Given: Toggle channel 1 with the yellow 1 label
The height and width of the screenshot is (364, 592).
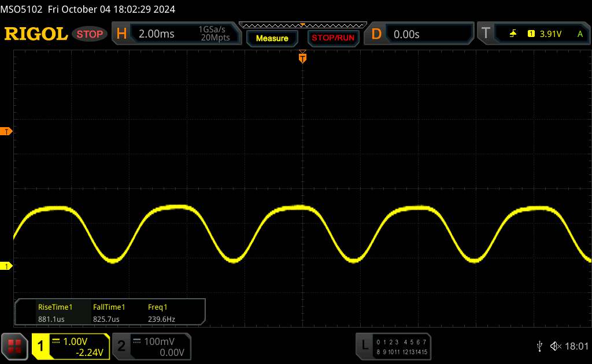Looking at the screenshot, I should pyautogui.click(x=41, y=346).
